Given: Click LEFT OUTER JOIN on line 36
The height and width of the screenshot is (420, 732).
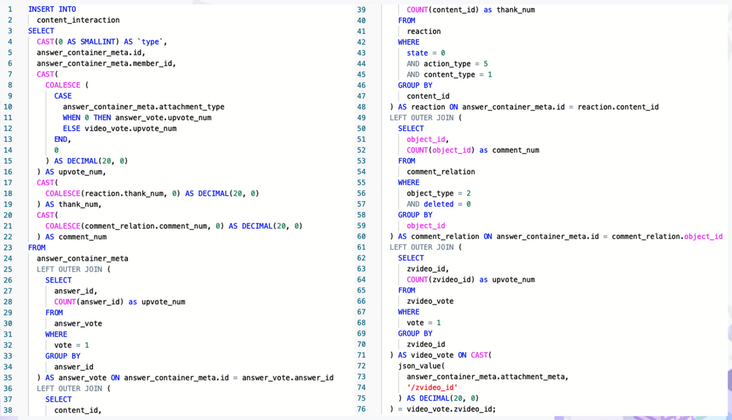Looking at the screenshot, I should (x=69, y=388).
